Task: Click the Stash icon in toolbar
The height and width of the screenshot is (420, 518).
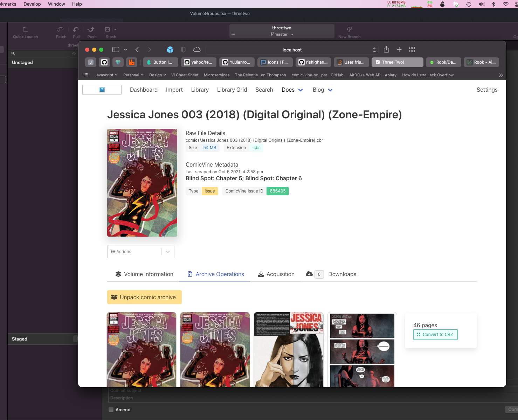Action: tap(108, 30)
